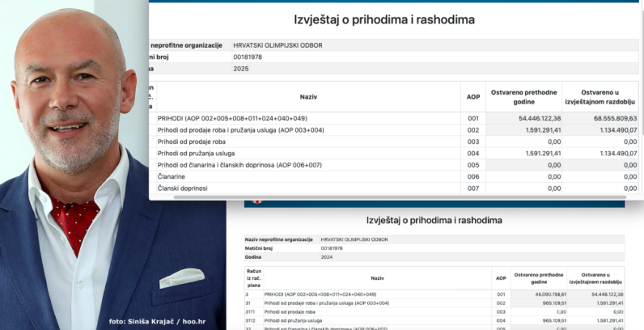
Task: Click AOP code '007'
Action: point(473,188)
